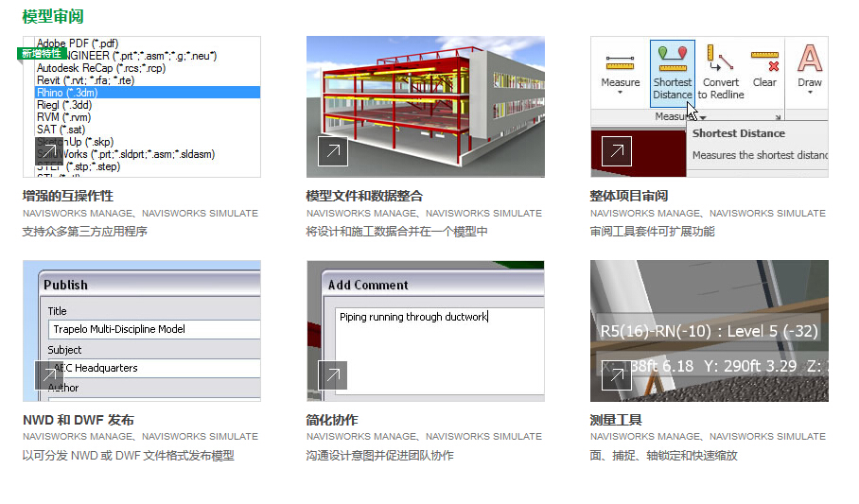The image size is (859, 504).
Task: Open the 整体项目审阅 feature title
Action: (x=629, y=197)
